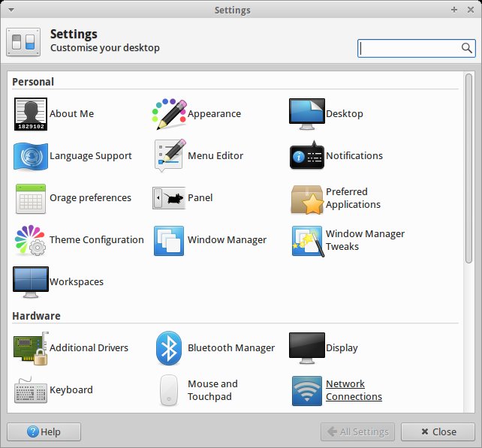Open the Panel mouse icon
482x448 pixels.
[169, 198]
